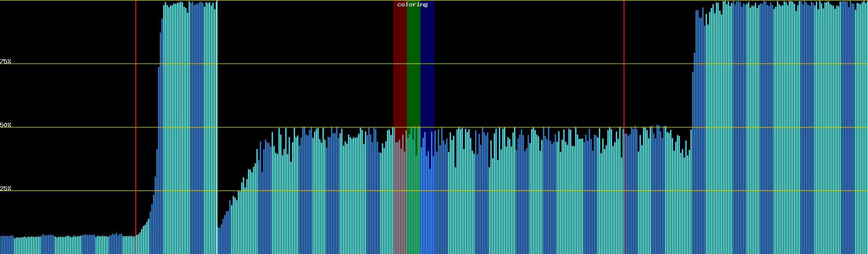Image resolution: width=868 pixels, height=254 pixels.
Task: Select the right red vertical marker line
Action: (x=624, y=85)
